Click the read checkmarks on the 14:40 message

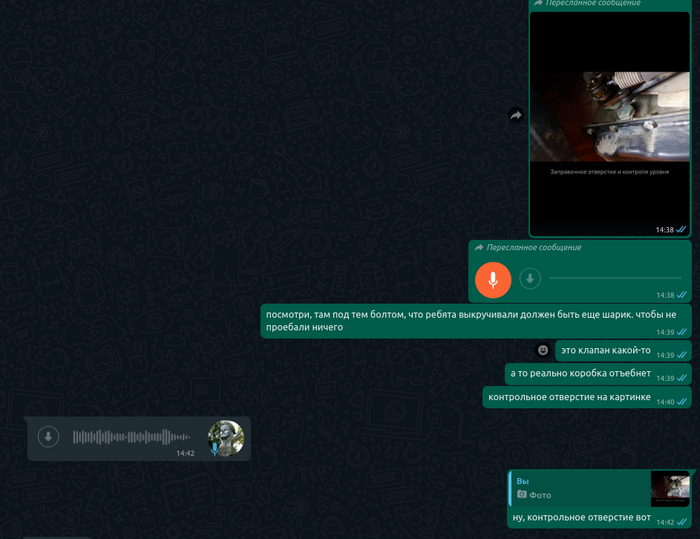pyautogui.click(x=681, y=402)
